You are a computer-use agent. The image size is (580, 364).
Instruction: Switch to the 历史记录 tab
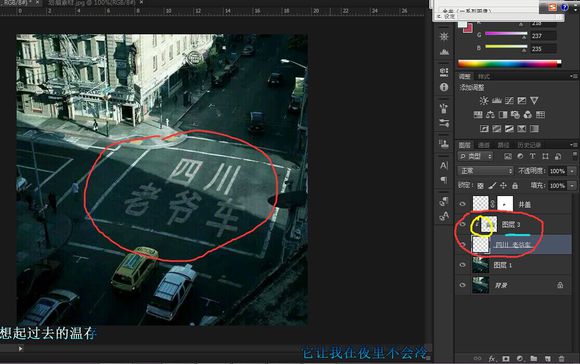tap(529, 145)
